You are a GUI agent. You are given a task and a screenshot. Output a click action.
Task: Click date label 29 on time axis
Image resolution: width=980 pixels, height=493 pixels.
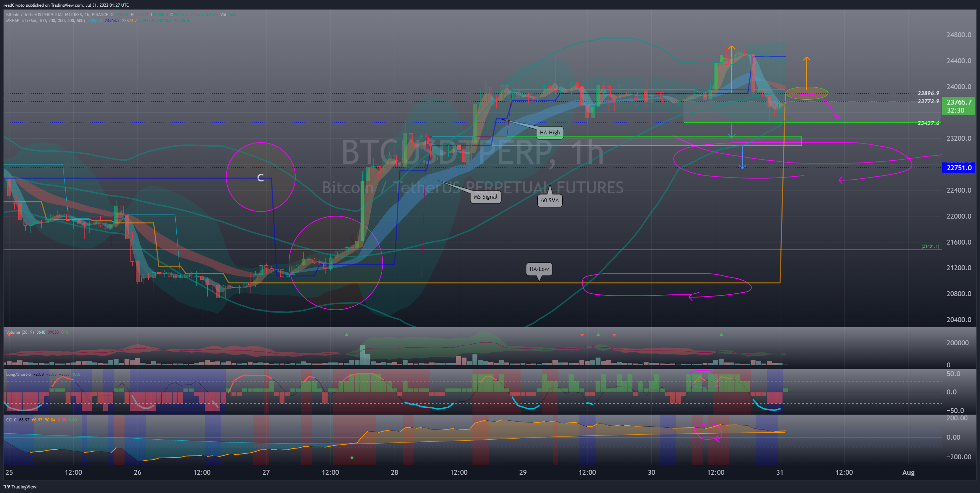pyautogui.click(x=523, y=472)
